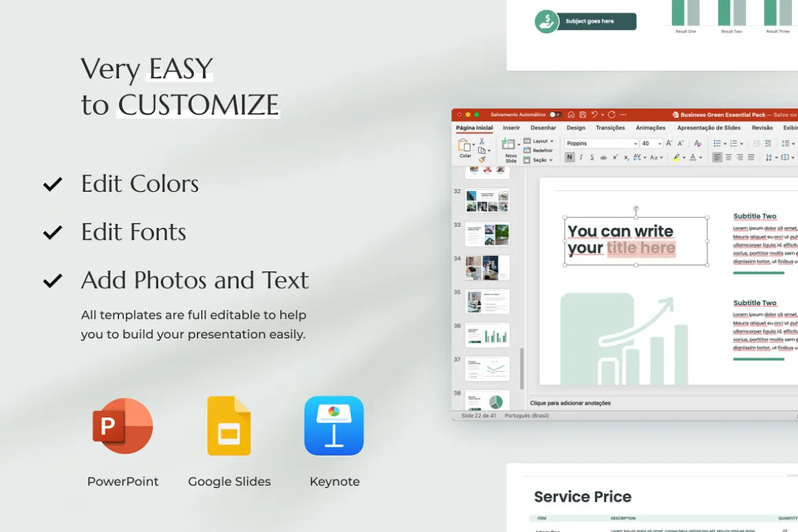Toggle superscript formatting
Viewport: 798px width, 532px height.
click(x=615, y=157)
